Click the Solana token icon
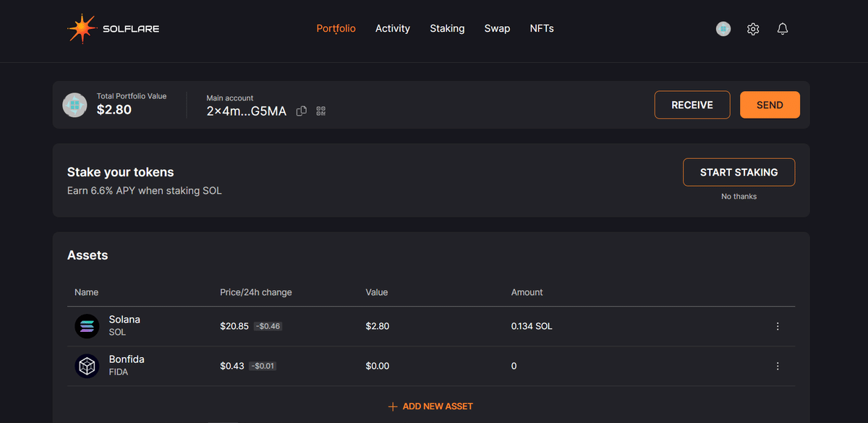The height and width of the screenshot is (423, 868). tap(87, 326)
